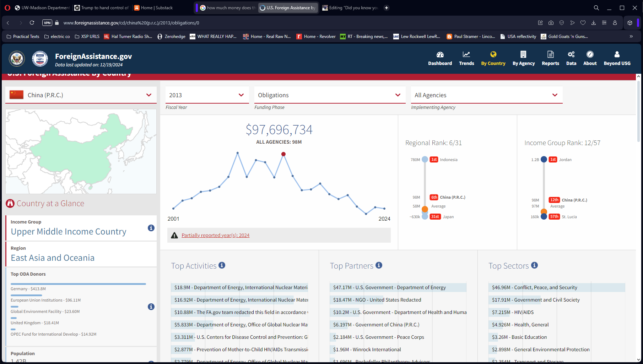Open a new tab with plus button
Viewport: 643px width, 364px height.
tap(387, 8)
